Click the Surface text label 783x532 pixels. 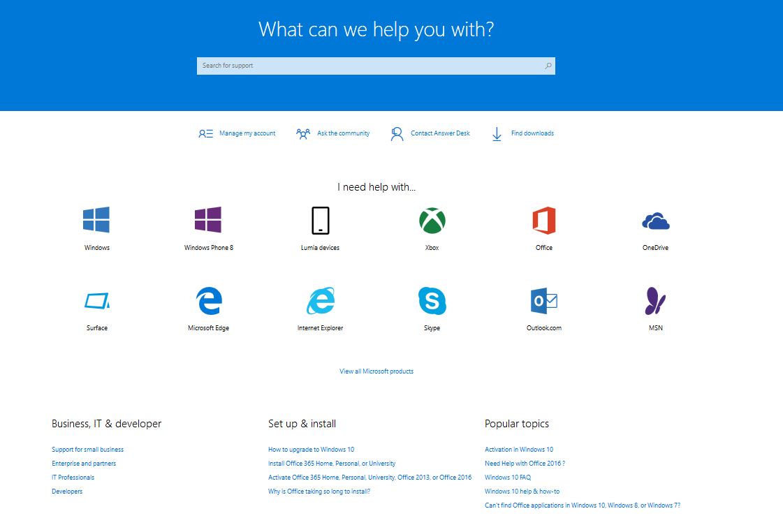click(97, 328)
